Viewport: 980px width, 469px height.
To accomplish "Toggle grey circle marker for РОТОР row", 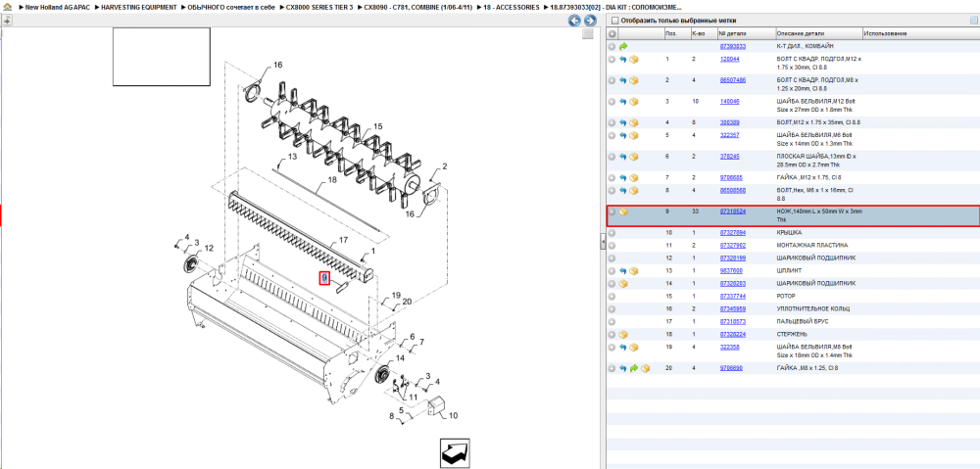I will coord(612,297).
